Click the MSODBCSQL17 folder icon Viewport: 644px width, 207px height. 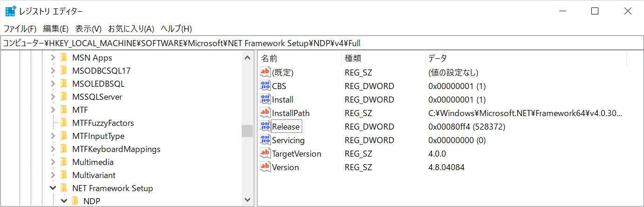(64, 71)
